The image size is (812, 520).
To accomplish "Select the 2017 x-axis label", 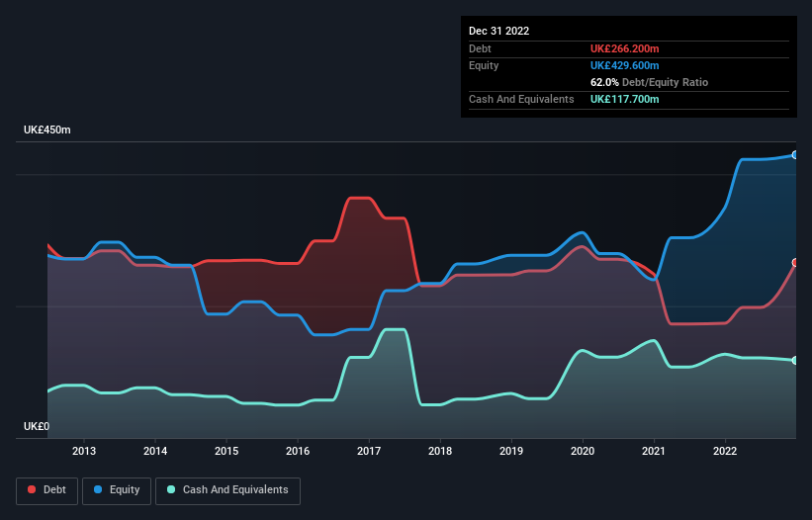I will point(369,451).
